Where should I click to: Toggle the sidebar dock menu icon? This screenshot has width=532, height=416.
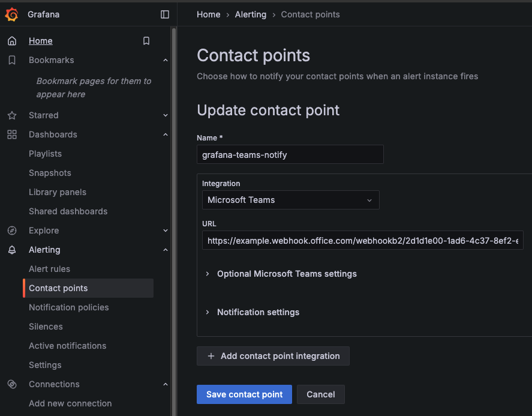pyautogui.click(x=165, y=14)
